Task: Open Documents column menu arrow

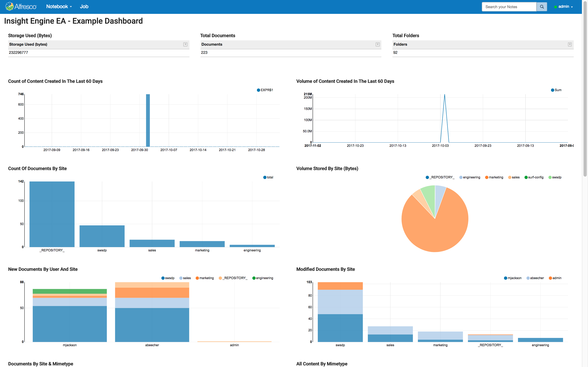Action: 377,44
